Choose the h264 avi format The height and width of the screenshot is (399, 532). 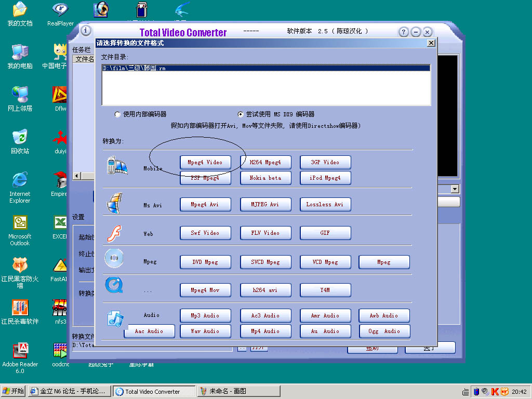coord(265,290)
